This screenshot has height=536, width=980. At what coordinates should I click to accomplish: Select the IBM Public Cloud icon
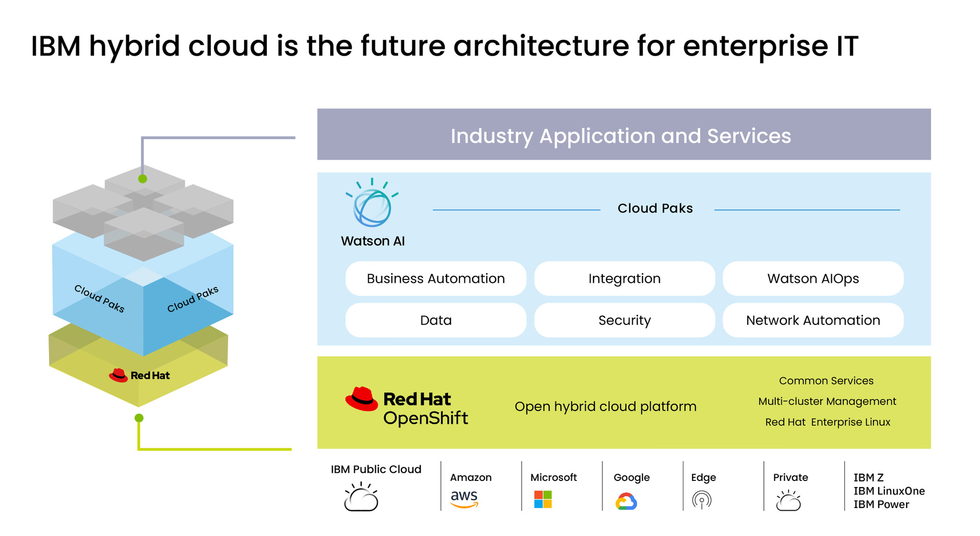(361, 497)
